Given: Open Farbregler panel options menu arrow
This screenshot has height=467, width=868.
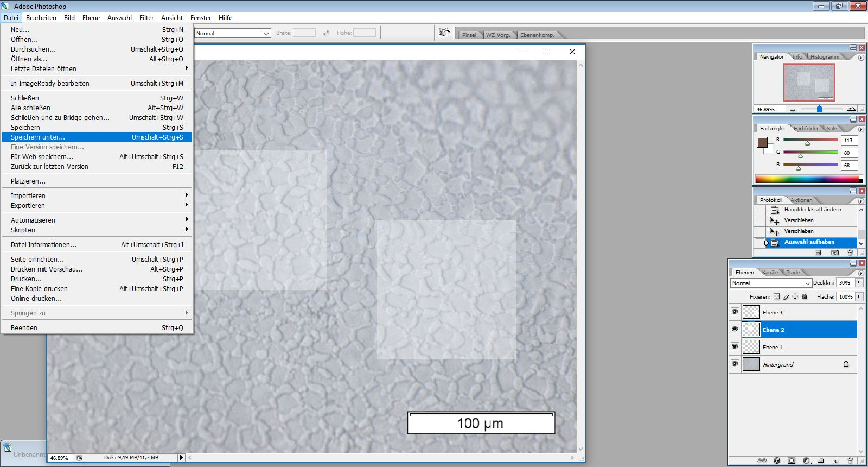Looking at the screenshot, I should [861, 129].
